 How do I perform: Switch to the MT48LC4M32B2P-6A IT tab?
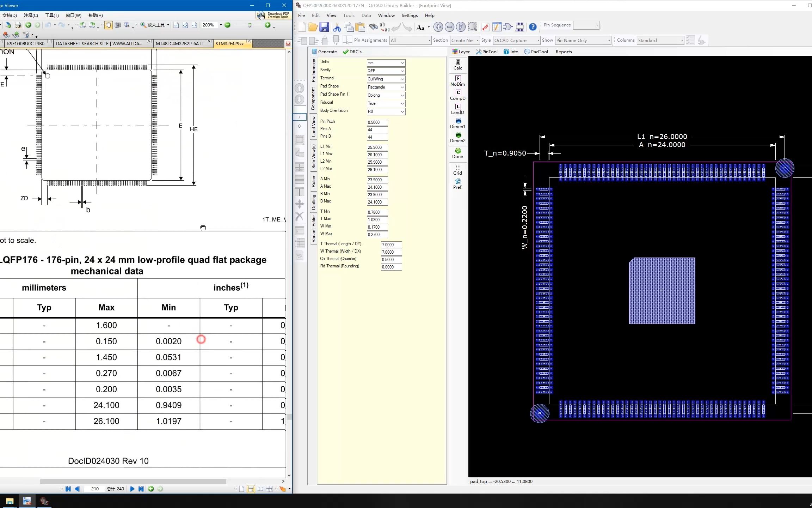(x=180, y=43)
